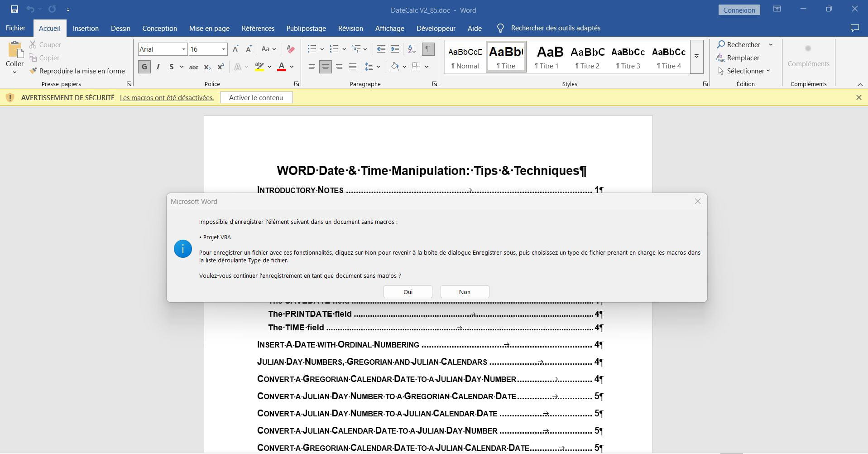Switch to Mise en page tab
Viewport: 868px width, 454px height.
tap(209, 28)
